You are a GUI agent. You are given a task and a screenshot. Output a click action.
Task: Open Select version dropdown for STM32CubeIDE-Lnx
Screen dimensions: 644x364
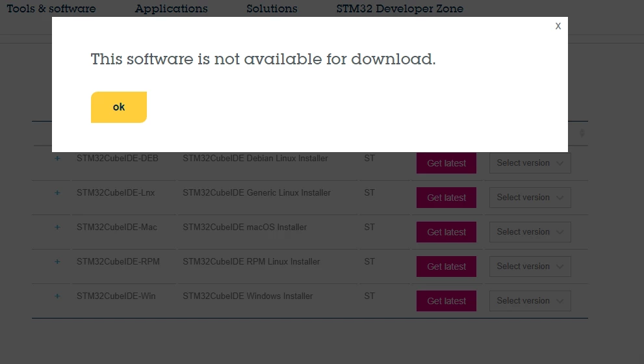coord(530,198)
